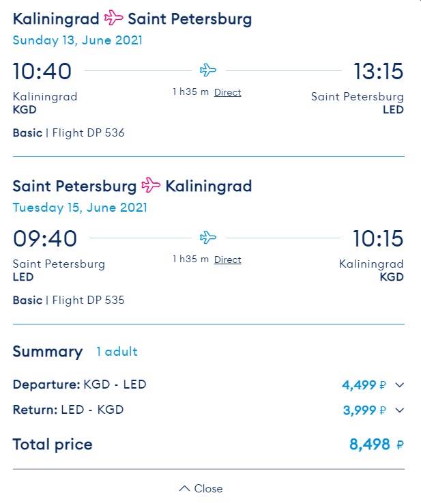Viewport: 421px width, 504px height.
Task: Click the up-arrow icon beside Close
Action: tap(185, 488)
